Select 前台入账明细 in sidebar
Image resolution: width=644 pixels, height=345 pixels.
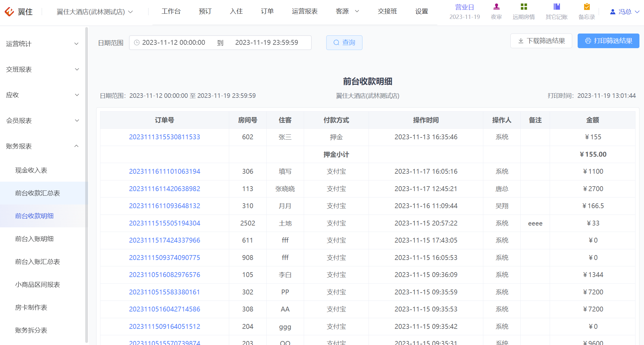pos(42,239)
